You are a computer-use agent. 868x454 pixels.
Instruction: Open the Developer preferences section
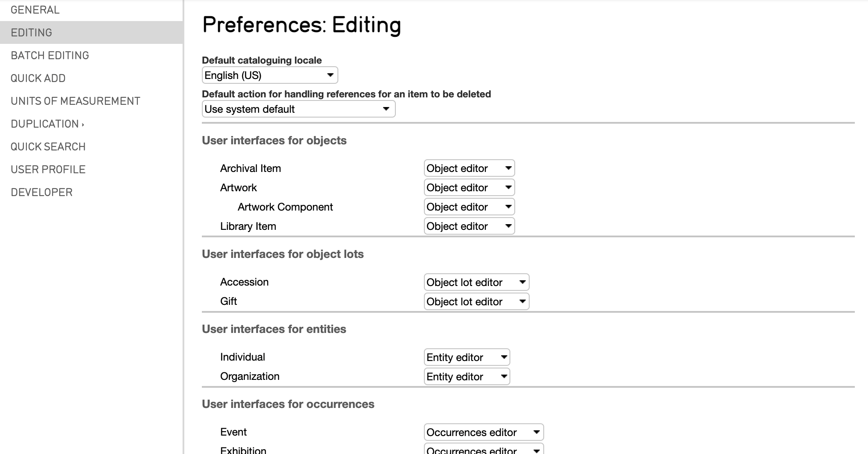coord(42,193)
